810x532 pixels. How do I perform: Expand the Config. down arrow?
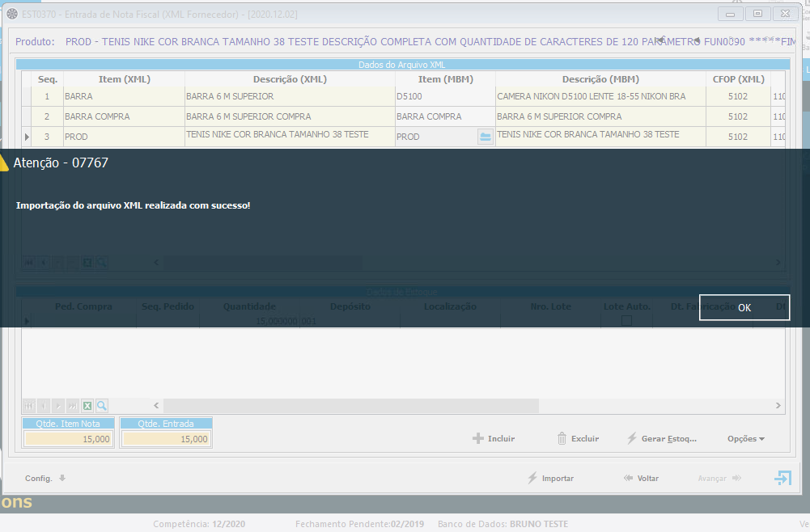[x=62, y=478]
